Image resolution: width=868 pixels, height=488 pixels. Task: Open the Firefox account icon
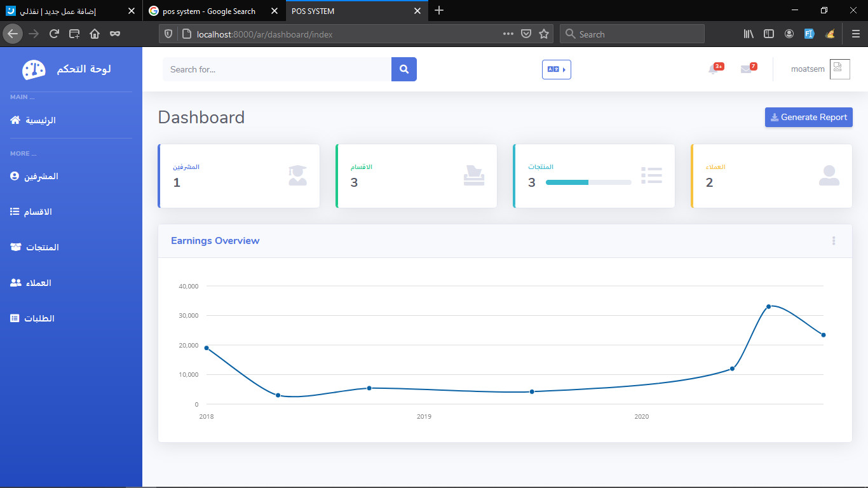[789, 34]
